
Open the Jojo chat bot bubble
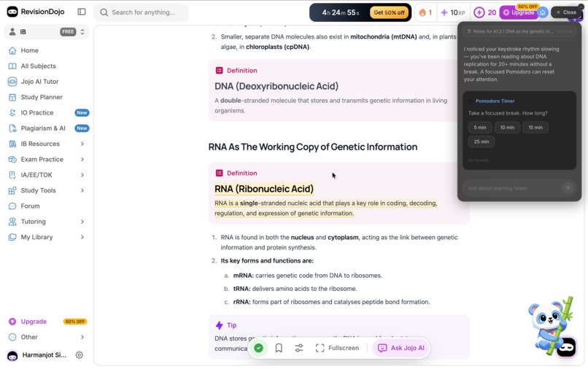click(566, 347)
